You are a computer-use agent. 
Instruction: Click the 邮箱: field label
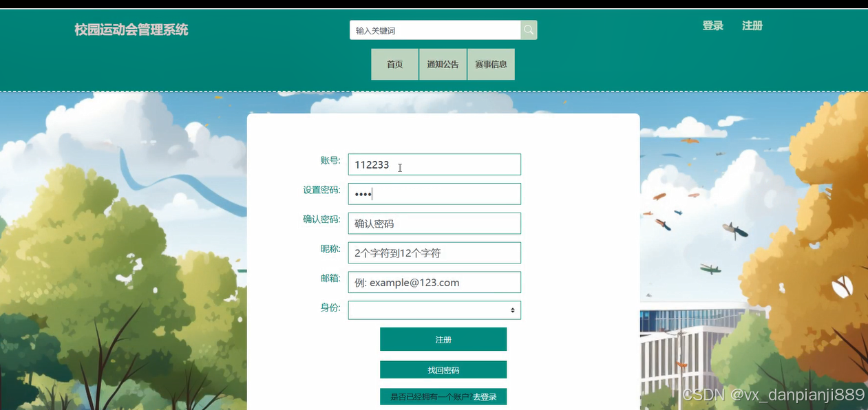tap(330, 278)
